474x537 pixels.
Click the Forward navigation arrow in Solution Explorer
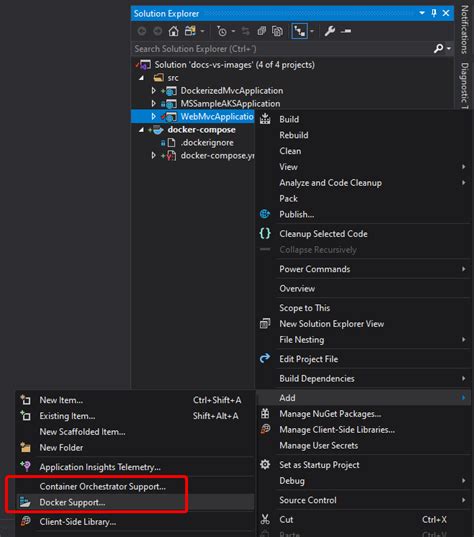(x=157, y=32)
